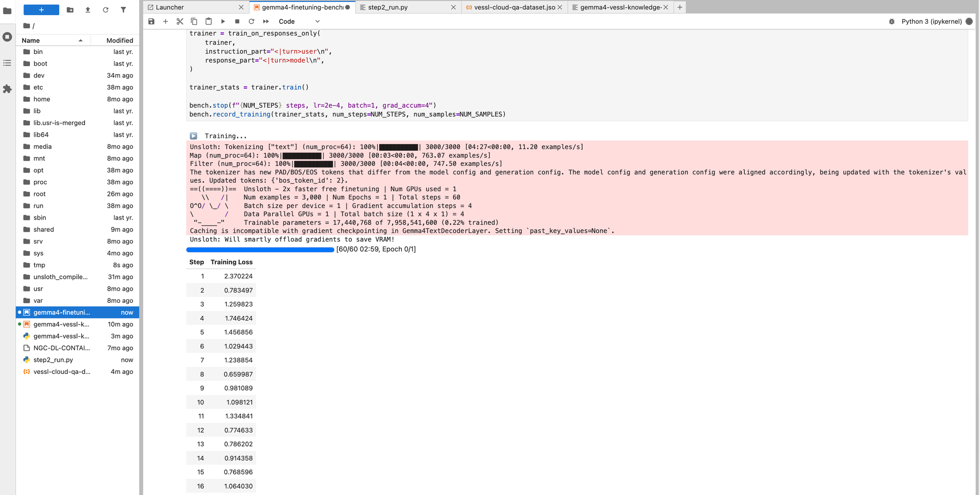Sort files by Name column
The height and width of the screenshot is (495, 980).
(x=53, y=41)
